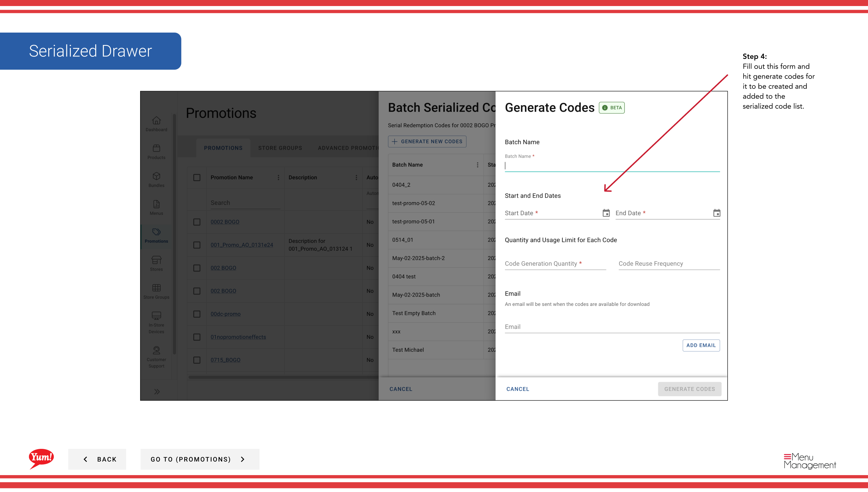This screenshot has width=868, height=492.
Task: Open the Dashboard sidebar icon
Action: click(x=156, y=124)
